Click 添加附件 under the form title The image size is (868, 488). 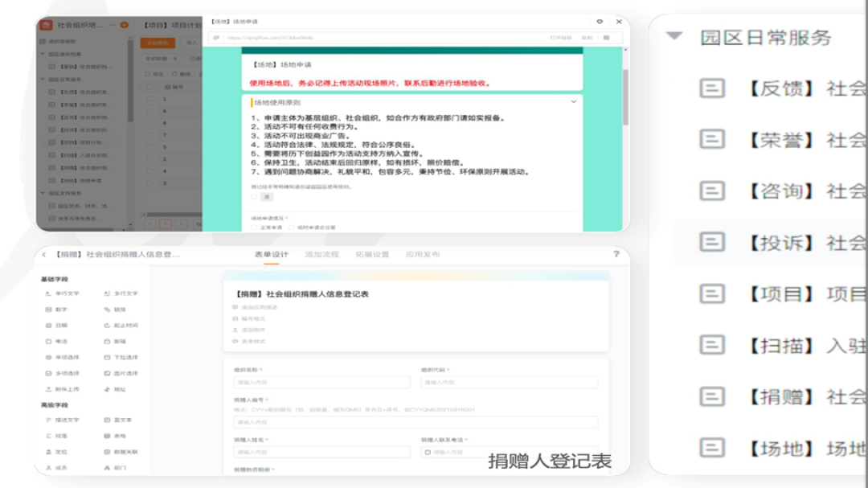point(249,330)
